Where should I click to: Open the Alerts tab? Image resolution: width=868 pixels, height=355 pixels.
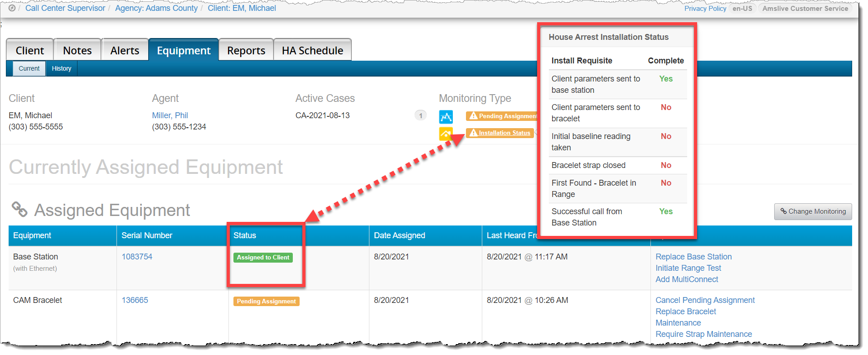[x=125, y=51]
